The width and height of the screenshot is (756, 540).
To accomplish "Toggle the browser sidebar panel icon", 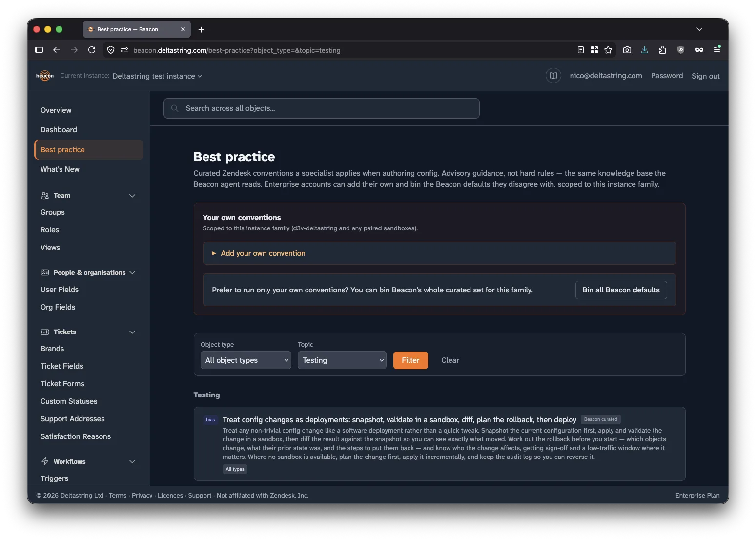I will point(40,50).
